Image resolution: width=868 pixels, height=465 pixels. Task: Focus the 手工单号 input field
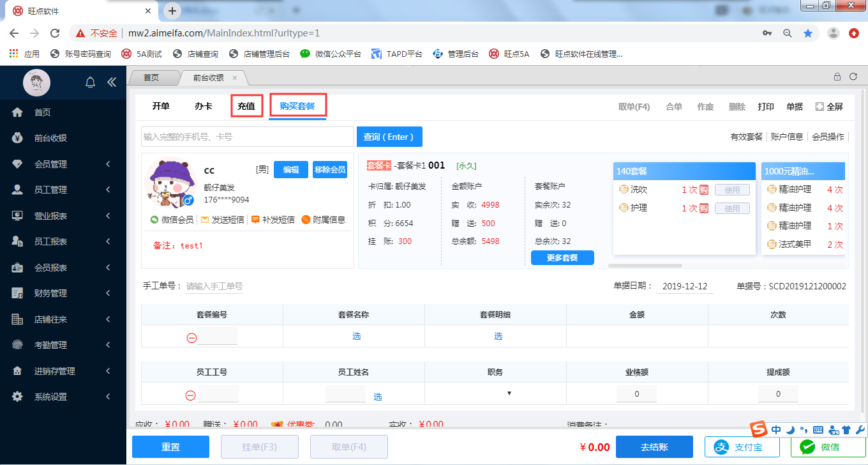214,287
